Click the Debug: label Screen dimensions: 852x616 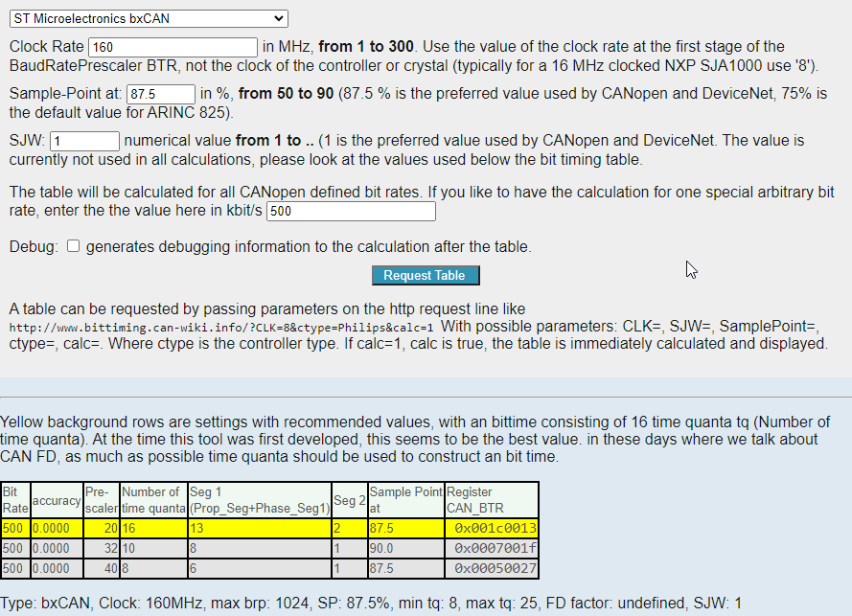[x=34, y=246]
